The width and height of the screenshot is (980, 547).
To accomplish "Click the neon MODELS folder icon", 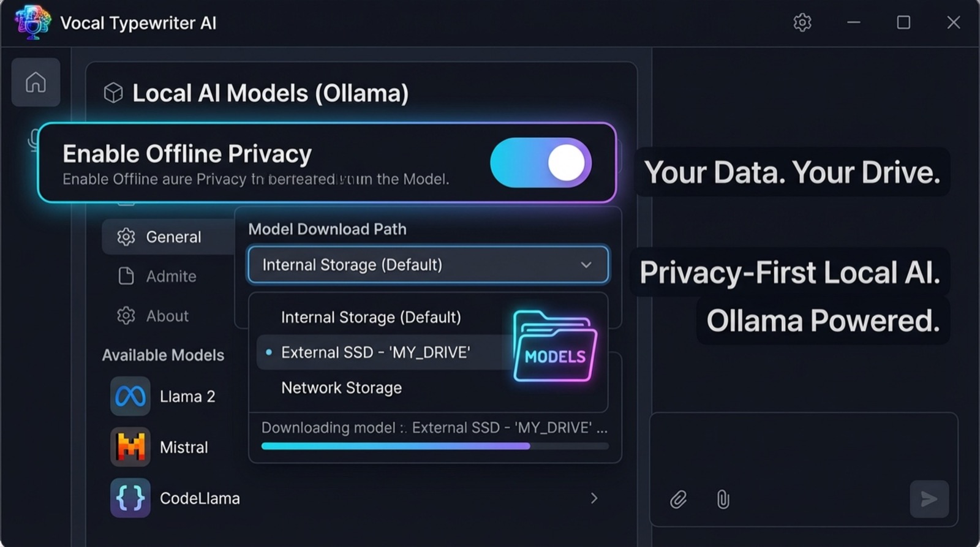I will (x=554, y=347).
